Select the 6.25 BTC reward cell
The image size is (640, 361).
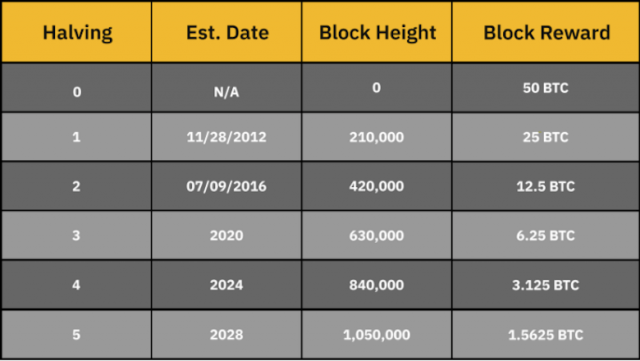[x=546, y=235]
